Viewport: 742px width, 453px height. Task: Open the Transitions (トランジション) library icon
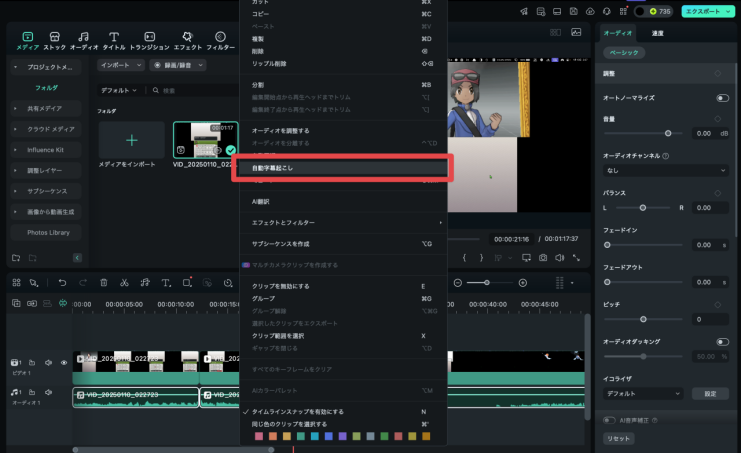coord(149,39)
